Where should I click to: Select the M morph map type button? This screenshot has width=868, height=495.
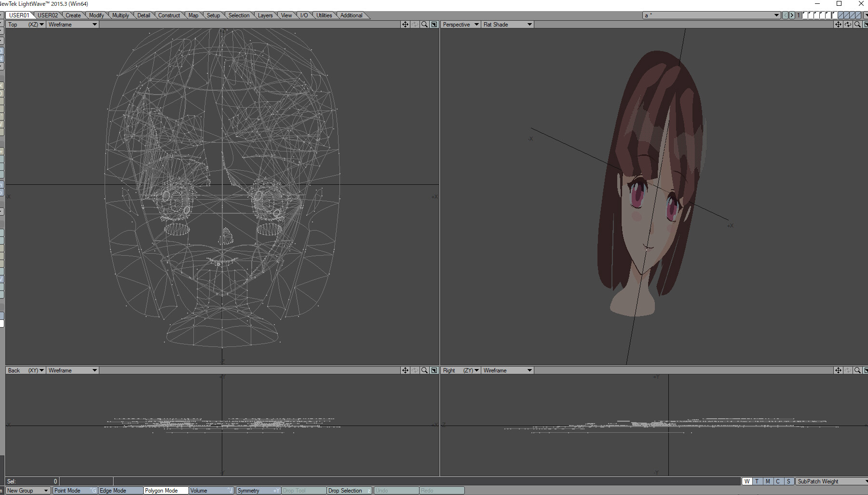(x=768, y=481)
